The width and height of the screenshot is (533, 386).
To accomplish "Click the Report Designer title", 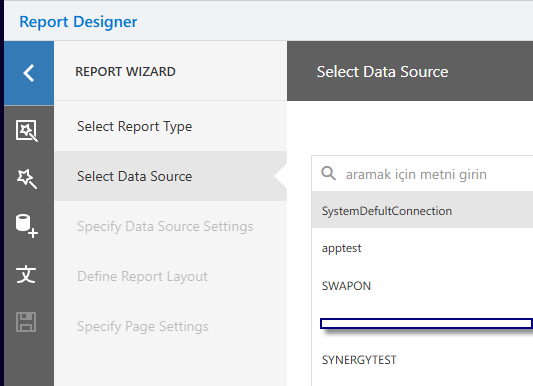I will tap(78, 22).
